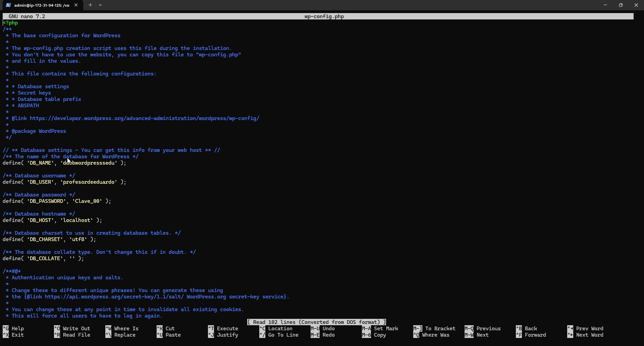The height and width of the screenshot is (346, 644).
Task: Click the ^O Write Out shortcut label
Action: [x=72, y=329]
